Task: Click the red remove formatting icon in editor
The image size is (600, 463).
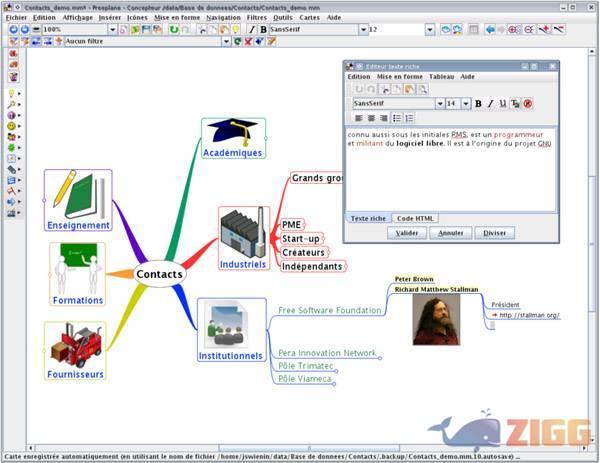Action: (x=527, y=103)
